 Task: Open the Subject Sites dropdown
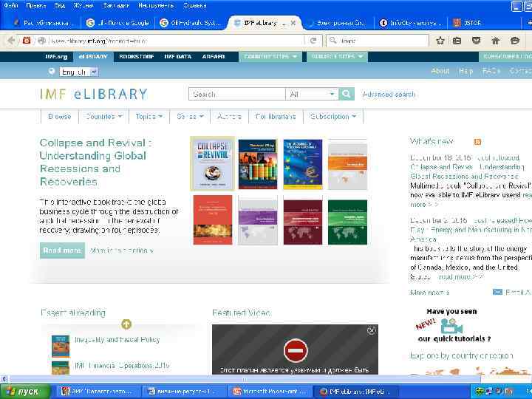[337, 57]
